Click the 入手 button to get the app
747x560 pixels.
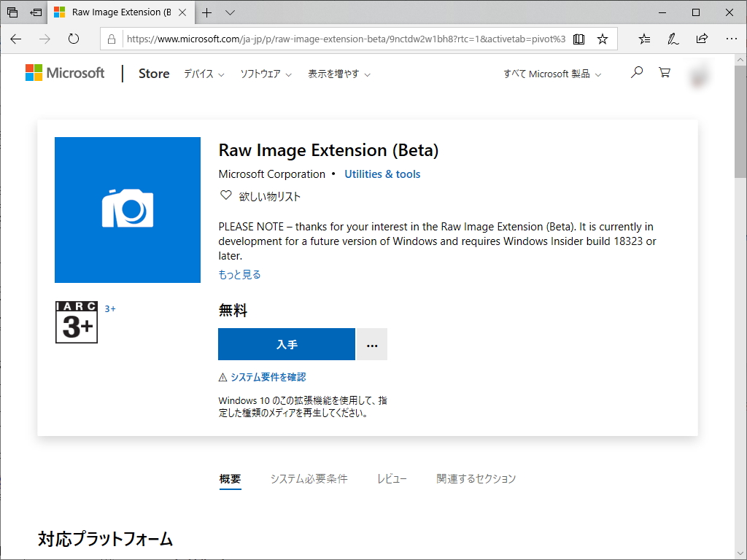tap(286, 343)
